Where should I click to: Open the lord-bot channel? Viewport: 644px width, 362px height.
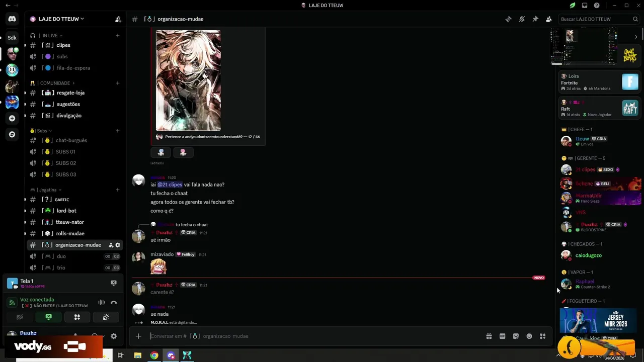point(74,211)
